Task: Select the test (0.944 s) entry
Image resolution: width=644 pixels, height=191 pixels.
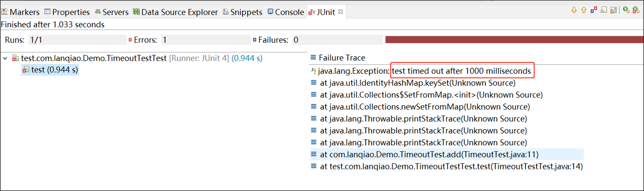Action: pyautogui.click(x=50, y=70)
